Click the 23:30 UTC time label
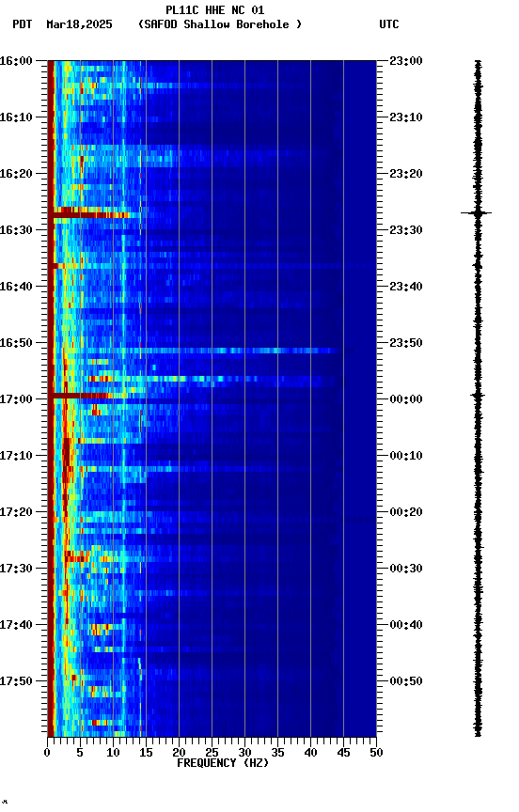 406,230
